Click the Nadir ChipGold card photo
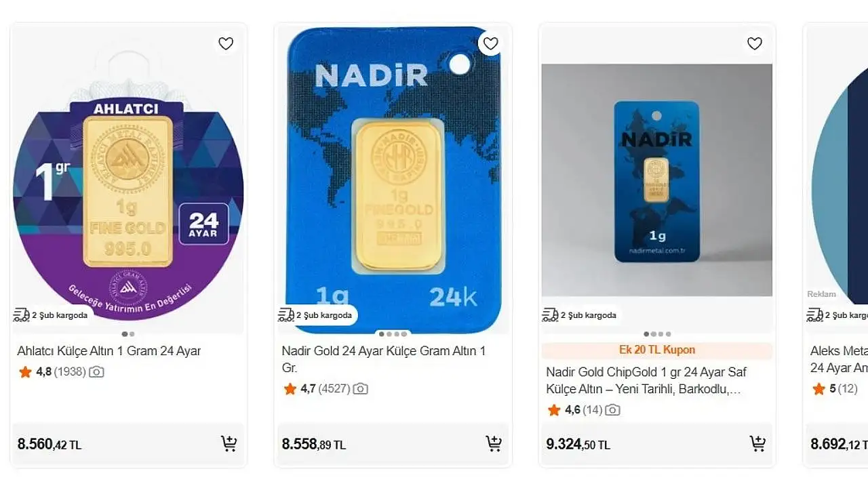868x488 pixels. pos(656,180)
